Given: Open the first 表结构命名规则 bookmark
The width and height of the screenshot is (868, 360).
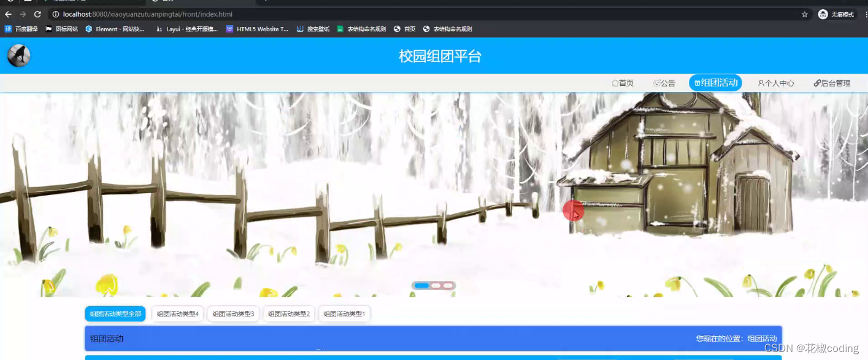Looking at the screenshot, I should coord(361,29).
